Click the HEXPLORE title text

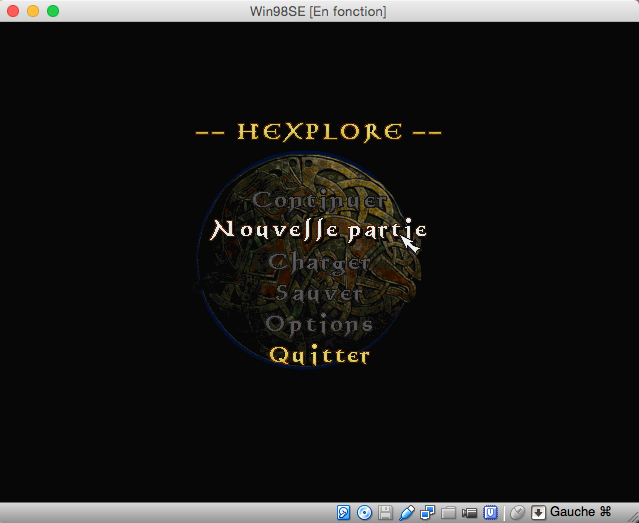[319, 132]
